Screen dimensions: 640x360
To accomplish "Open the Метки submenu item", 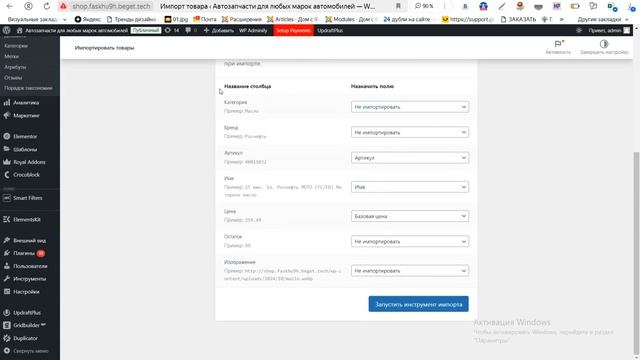I will pos(11,56).
